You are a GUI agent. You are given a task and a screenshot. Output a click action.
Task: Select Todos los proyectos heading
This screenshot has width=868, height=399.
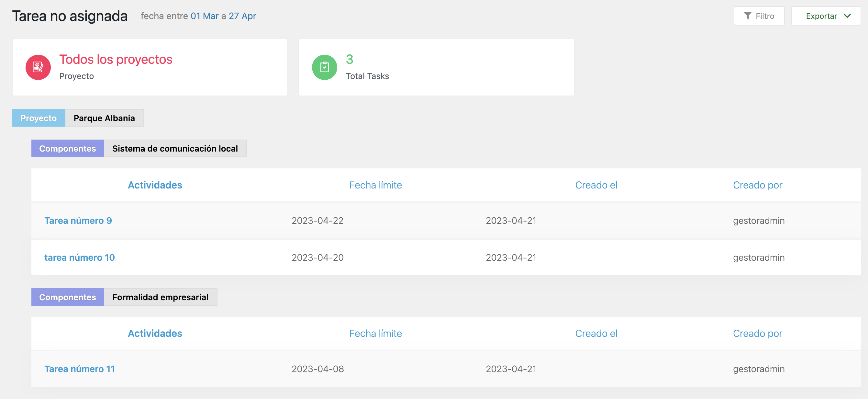(x=116, y=59)
